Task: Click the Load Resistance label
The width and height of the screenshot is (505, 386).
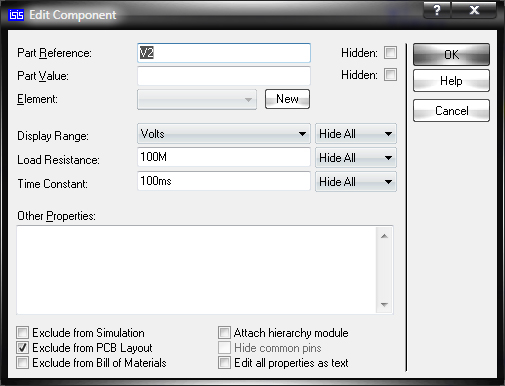Action: [58, 160]
